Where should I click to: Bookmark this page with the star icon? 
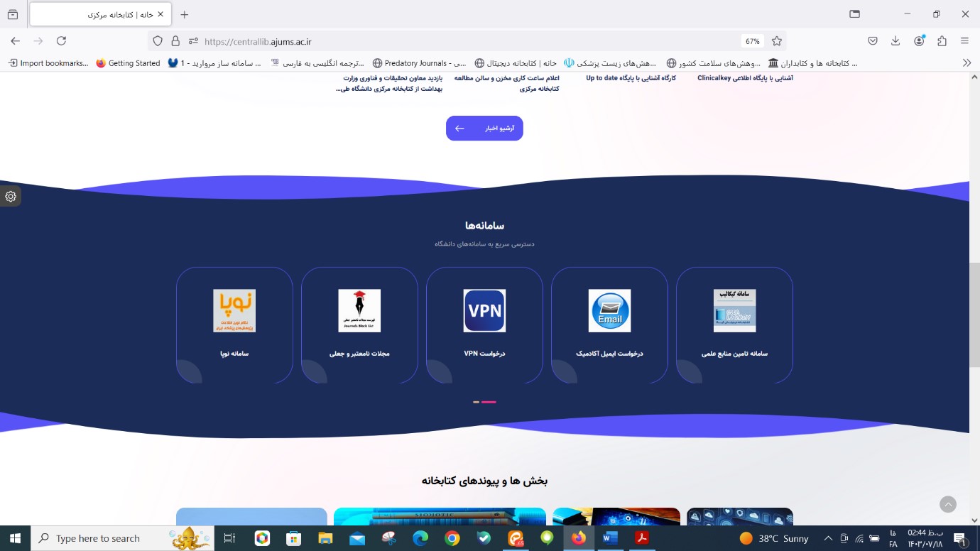(x=777, y=41)
